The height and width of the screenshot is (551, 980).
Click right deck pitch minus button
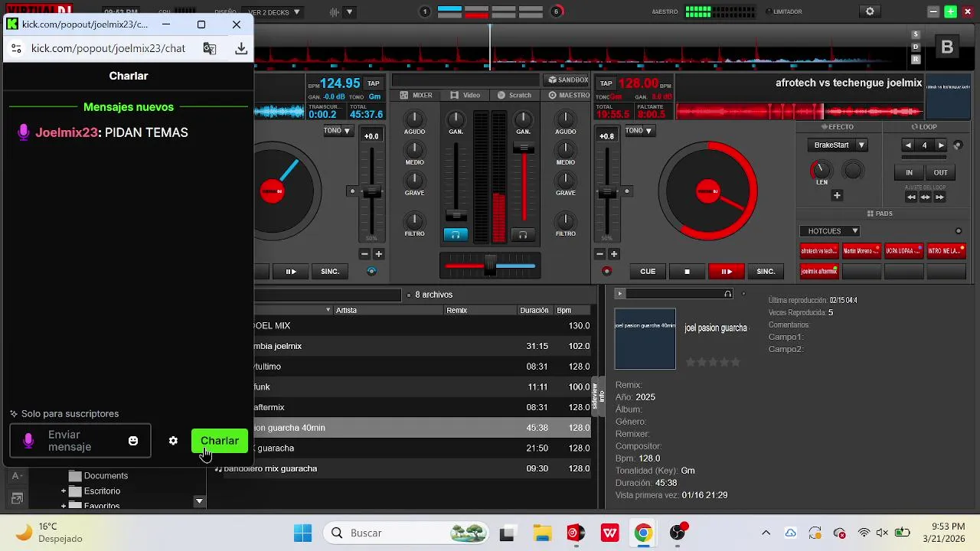point(600,254)
